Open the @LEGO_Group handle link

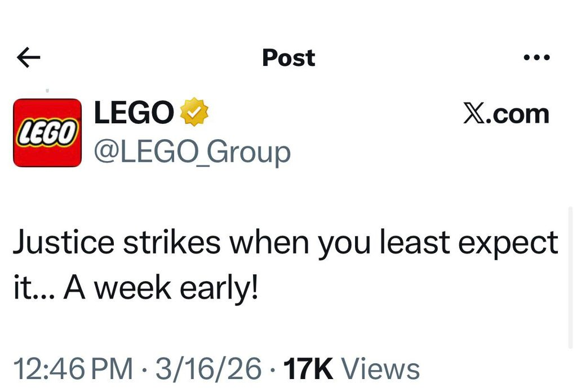pyautogui.click(x=192, y=152)
